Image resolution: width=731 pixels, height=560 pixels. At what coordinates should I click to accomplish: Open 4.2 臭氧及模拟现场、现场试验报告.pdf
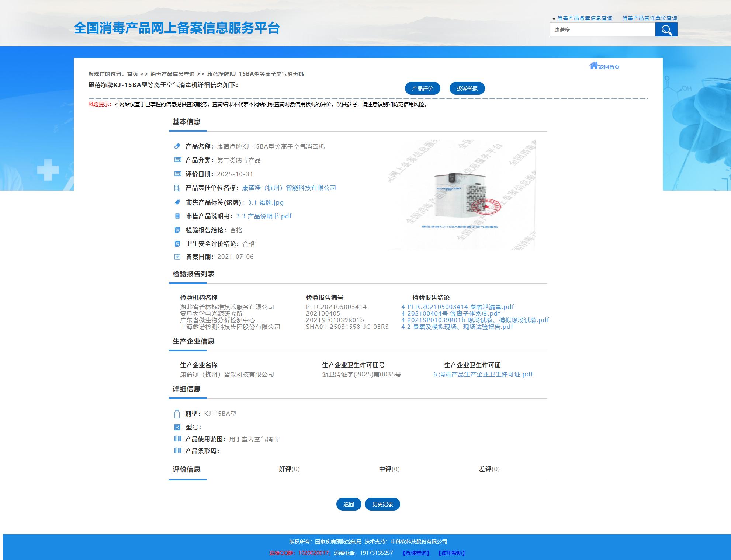click(x=457, y=327)
